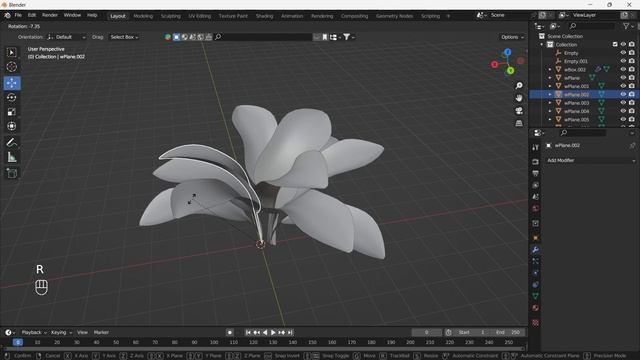Uncheck the Collection exclude checkbox
The image size is (640, 360).
point(615,44)
